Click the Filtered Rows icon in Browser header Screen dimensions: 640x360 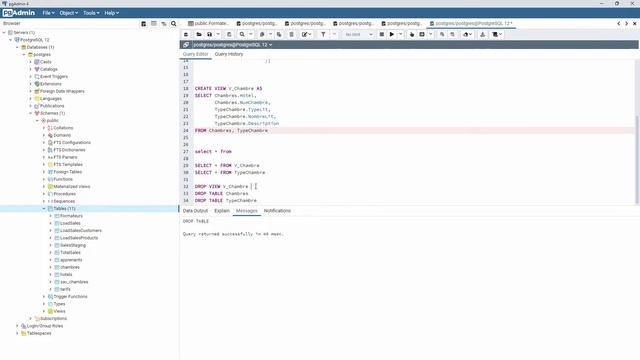pos(164,24)
